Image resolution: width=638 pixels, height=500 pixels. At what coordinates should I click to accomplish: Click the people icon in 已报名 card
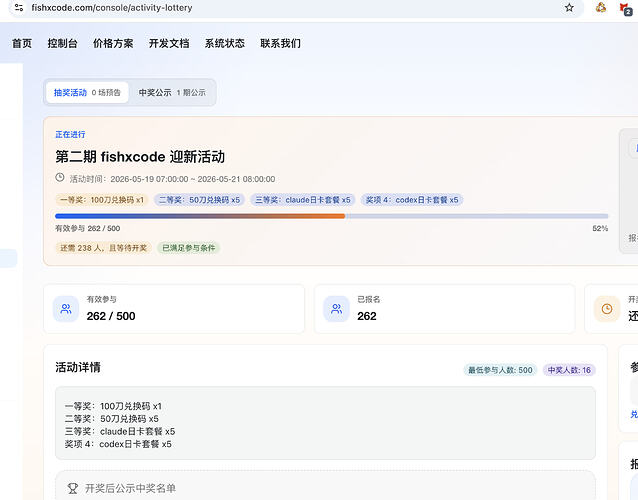[336, 309]
